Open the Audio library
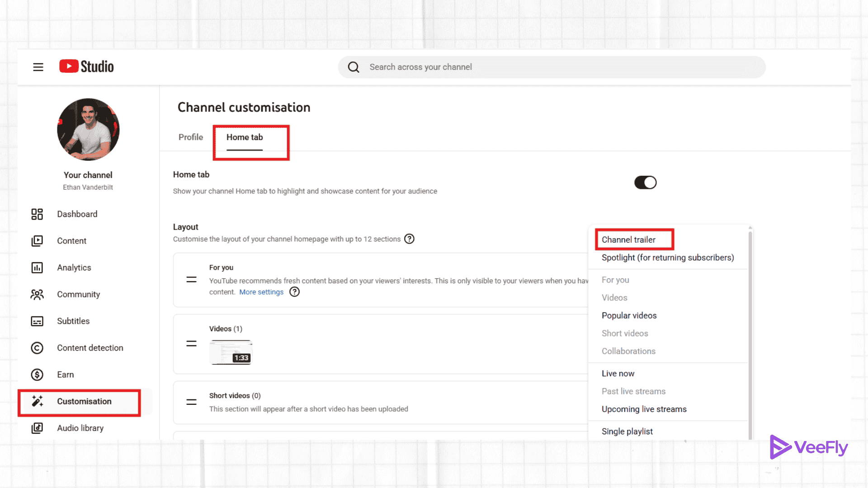 click(80, 428)
